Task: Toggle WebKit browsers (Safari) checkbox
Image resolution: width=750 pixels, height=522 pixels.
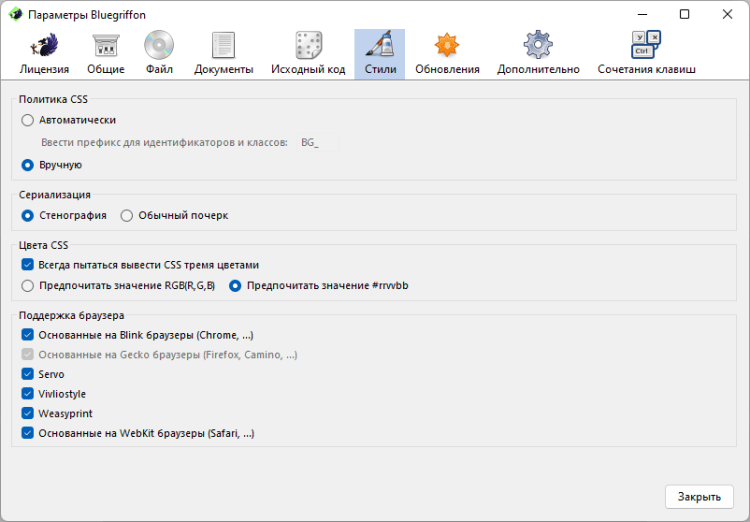Action: 27,433
